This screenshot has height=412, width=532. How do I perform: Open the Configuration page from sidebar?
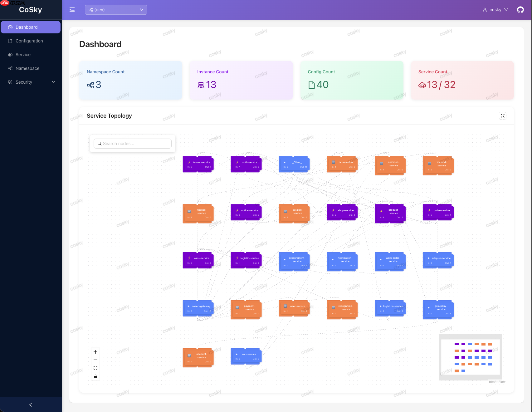29,41
